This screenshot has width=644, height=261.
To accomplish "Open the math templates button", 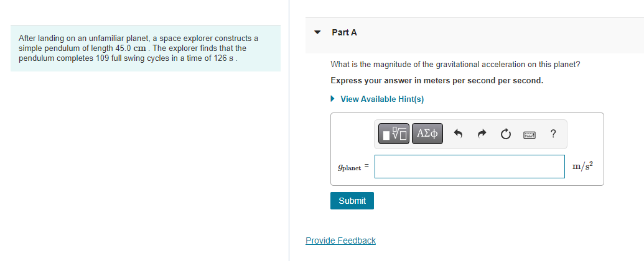I will [394, 134].
